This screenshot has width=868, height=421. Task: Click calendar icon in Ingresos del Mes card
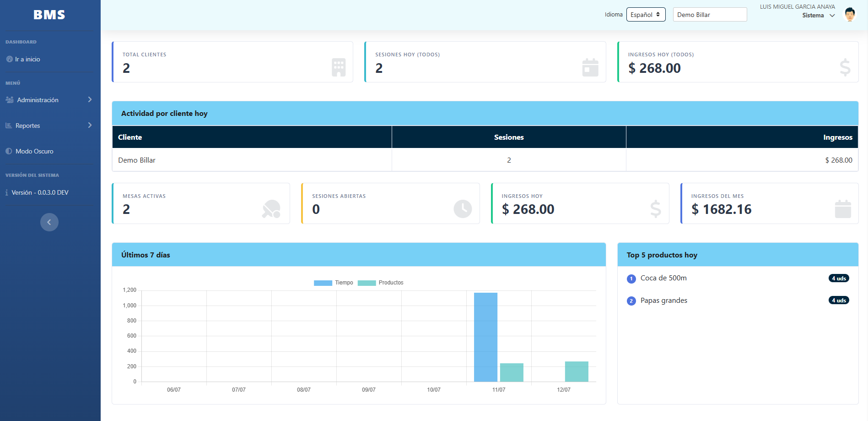point(843,209)
